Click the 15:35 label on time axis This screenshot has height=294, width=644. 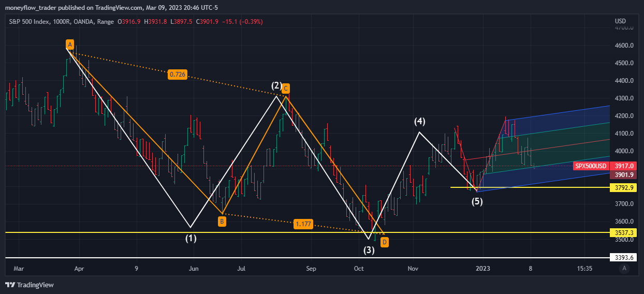[584, 269]
